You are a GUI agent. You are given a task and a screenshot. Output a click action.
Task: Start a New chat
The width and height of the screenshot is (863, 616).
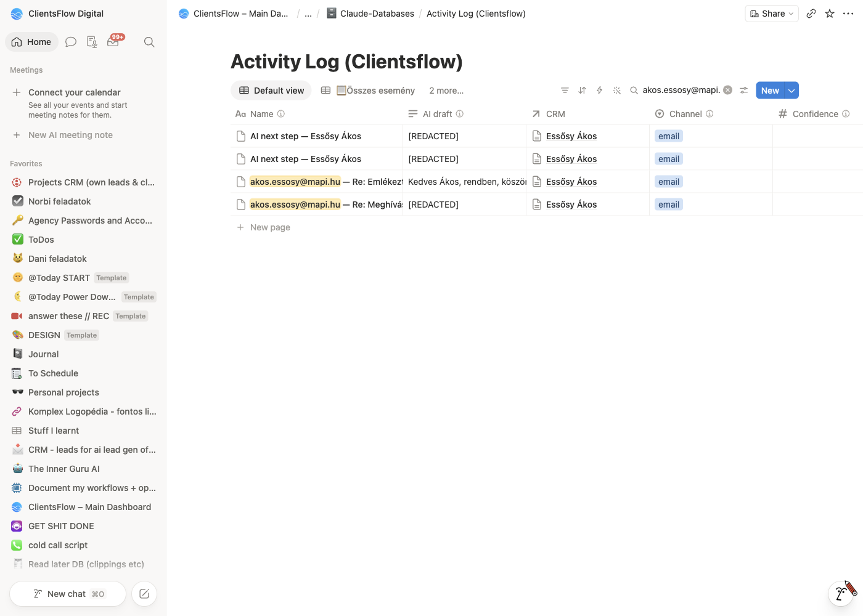pos(68,594)
